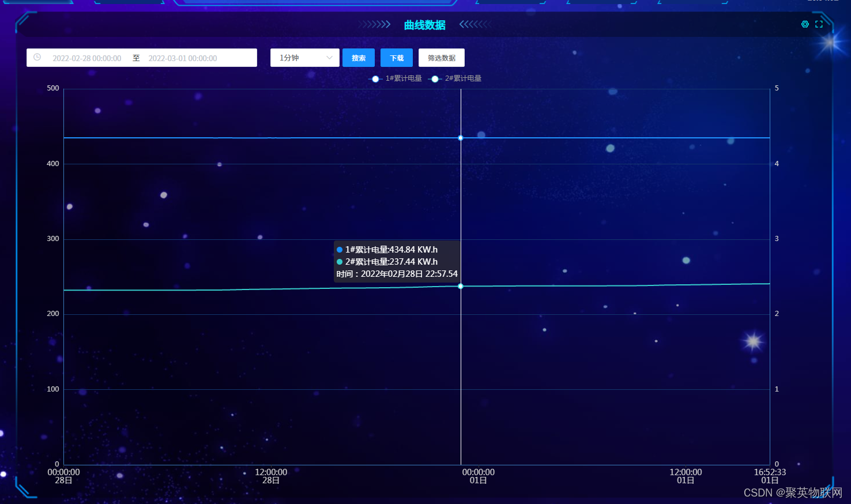Toggle fullscreen mode icon
Screen dimensions: 851x504
tap(819, 24)
